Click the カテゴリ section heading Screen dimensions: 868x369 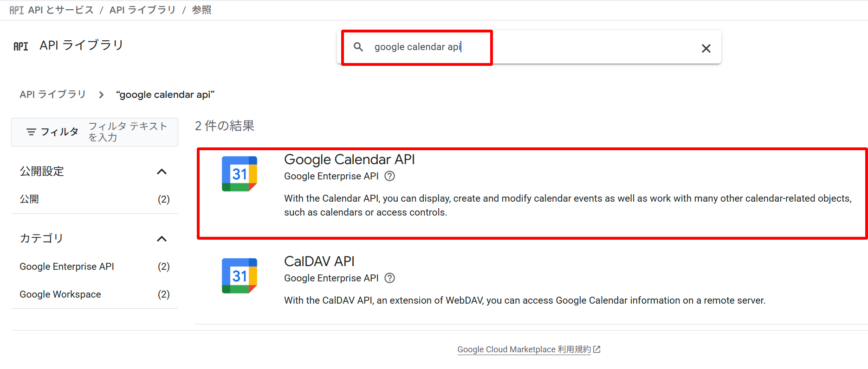(41, 238)
